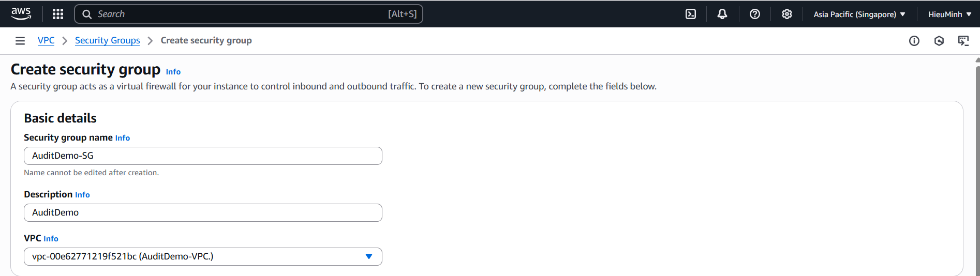The height and width of the screenshot is (276, 980).
Task: Click Info link beside Create security group heading
Action: [173, 72]
